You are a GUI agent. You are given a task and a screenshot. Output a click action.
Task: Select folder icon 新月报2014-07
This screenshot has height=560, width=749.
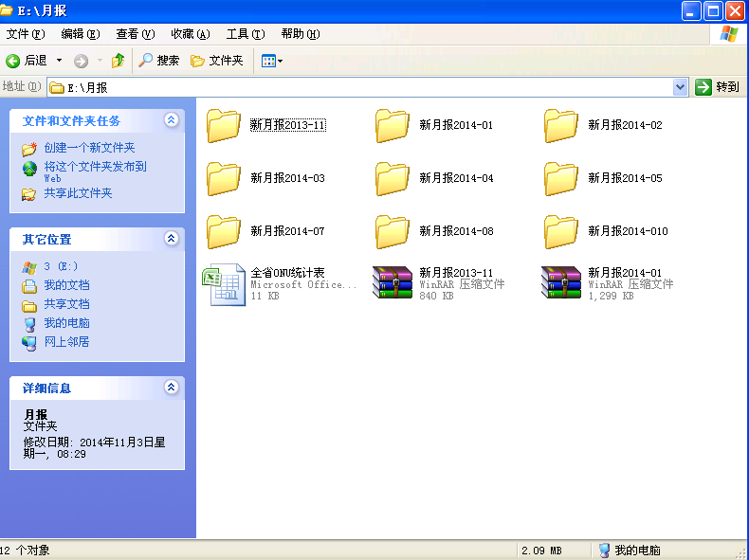point(223,231)
